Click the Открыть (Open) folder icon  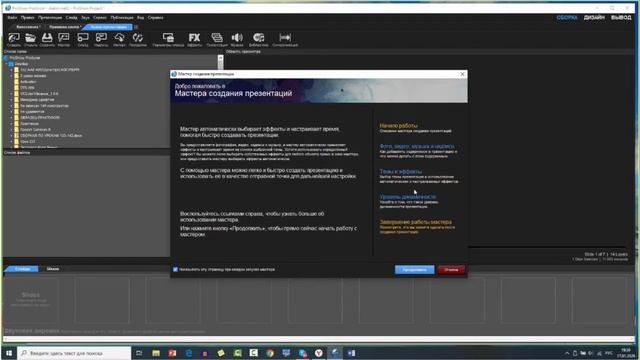click(x=30, y=39)
